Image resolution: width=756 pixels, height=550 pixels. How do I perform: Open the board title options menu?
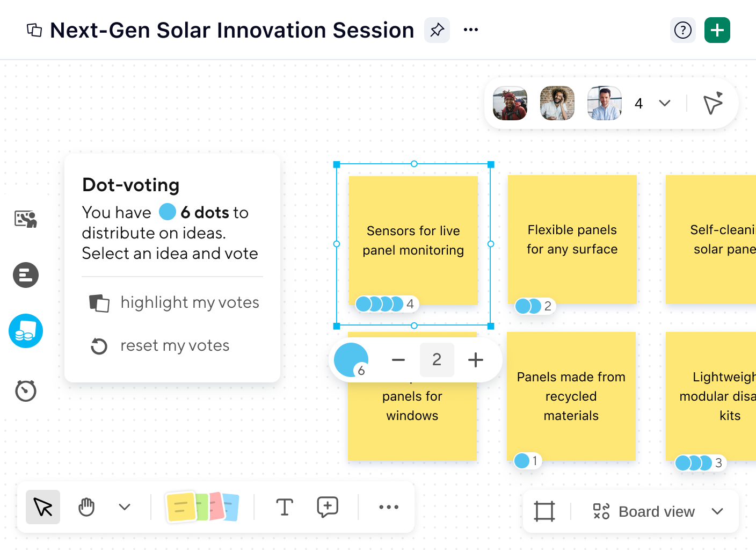(x=471, y=30)
